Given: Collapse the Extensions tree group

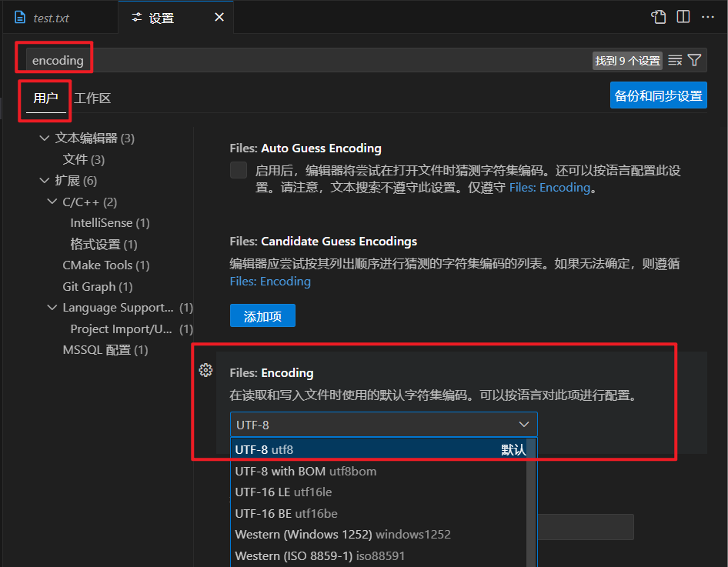Looking at the screenshot, I should 43,181.
